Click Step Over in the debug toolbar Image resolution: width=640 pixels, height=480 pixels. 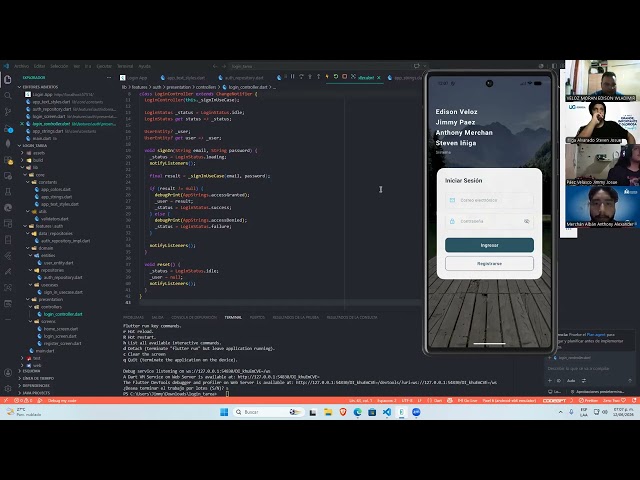pyautogui.click(x=301, y=77)
